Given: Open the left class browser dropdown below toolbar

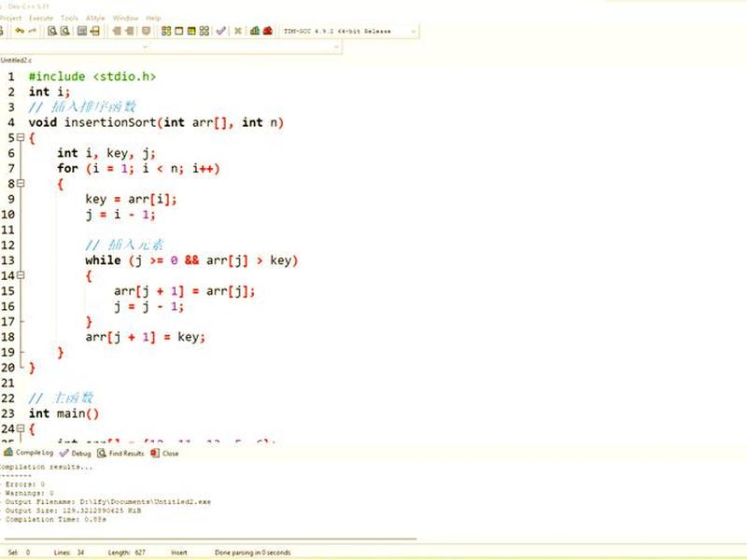Looking at the screenshot, I should click(x=75, y=47).
